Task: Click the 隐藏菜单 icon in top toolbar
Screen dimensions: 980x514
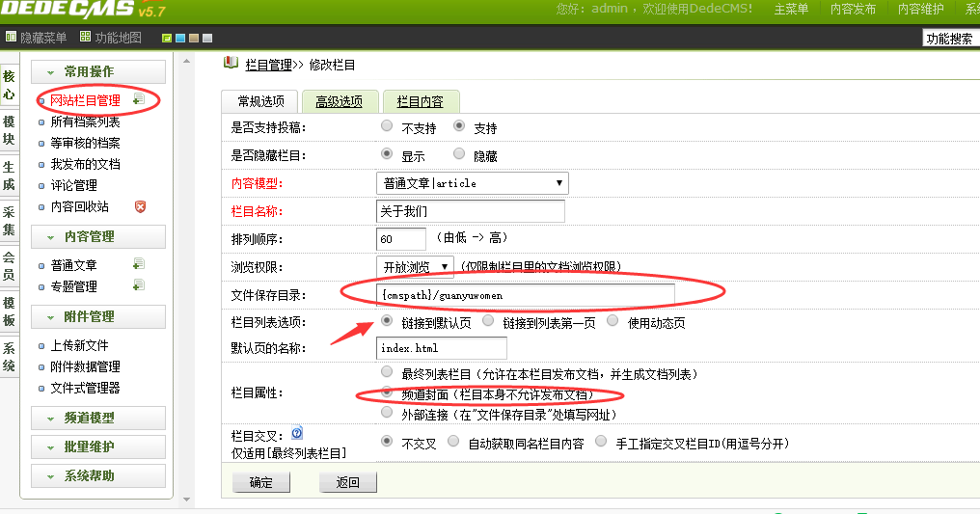Action: point(12,38)
